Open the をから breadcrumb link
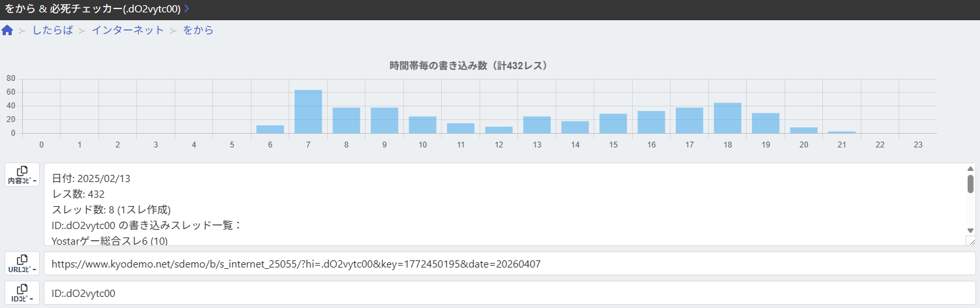The image size is (980, 308). point(198,31)
